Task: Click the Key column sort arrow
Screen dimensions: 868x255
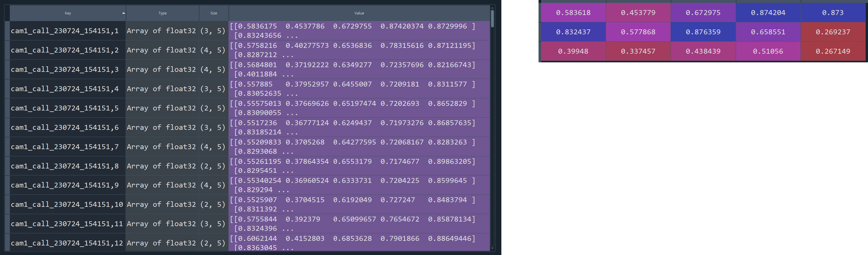Action: [123, 13]
